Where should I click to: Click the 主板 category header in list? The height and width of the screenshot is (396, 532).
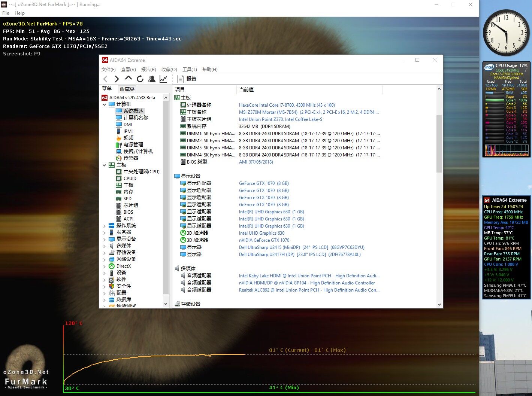pyautogui.click(x=183, y=98)
